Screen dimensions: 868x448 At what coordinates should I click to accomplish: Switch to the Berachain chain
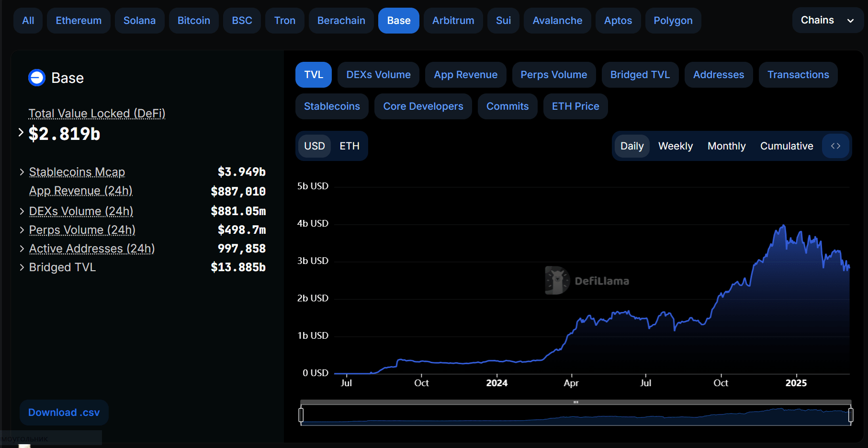click(341, 21)
